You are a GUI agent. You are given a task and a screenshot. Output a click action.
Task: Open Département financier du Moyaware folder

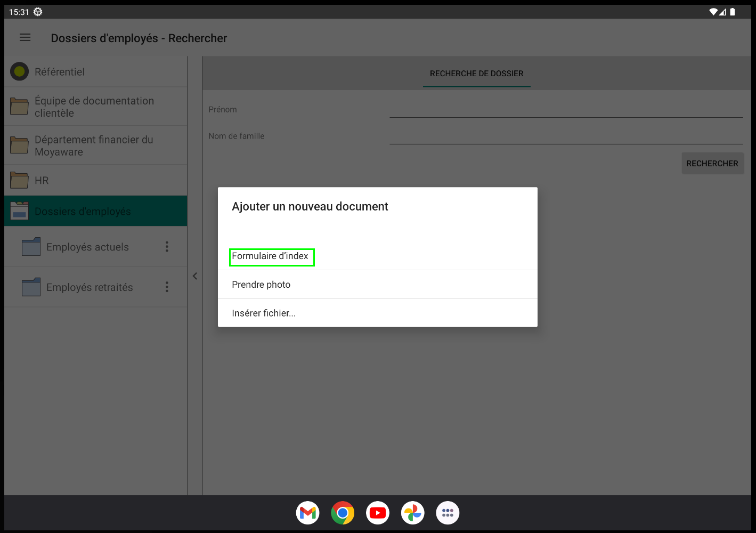[x=96, y=146]
